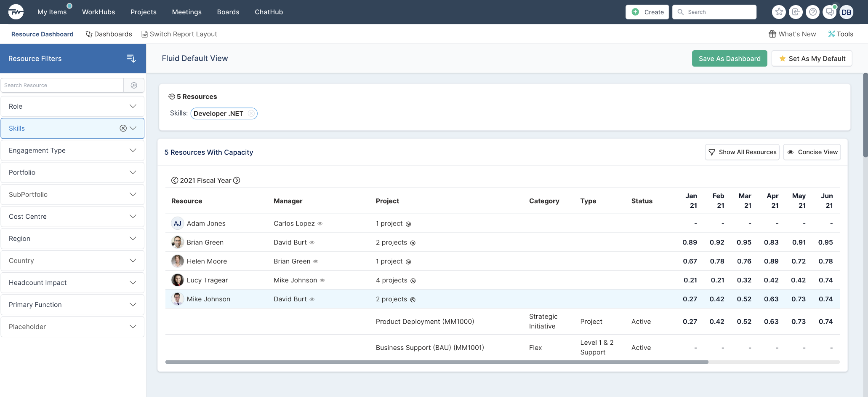The height and width of the screenshot is (397, 868).
Task: Expand the Skills filter dropdown
Action: click(x=133, y=128)
